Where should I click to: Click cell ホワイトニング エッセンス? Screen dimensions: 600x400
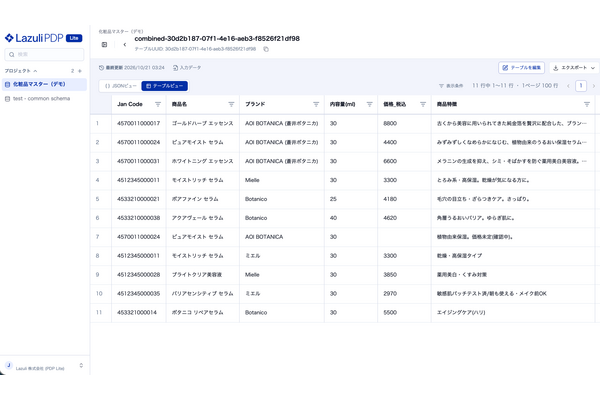tap(202, 161)
